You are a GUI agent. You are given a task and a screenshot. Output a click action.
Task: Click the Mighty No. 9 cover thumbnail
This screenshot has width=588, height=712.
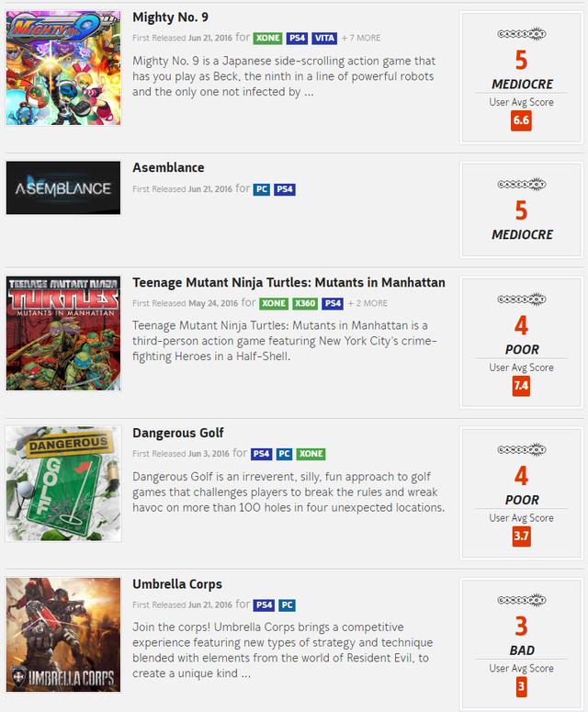click(63, 68)
